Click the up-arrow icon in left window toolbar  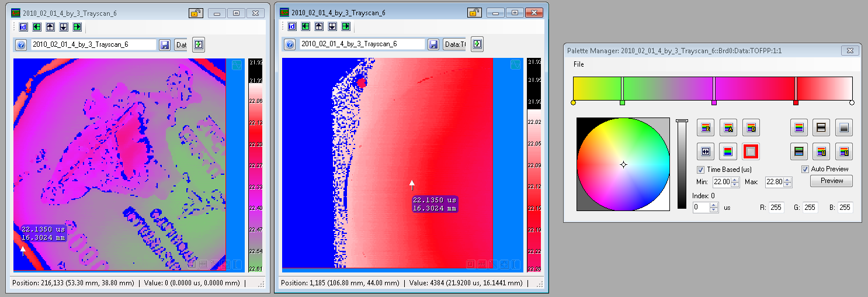pos(50,26)
